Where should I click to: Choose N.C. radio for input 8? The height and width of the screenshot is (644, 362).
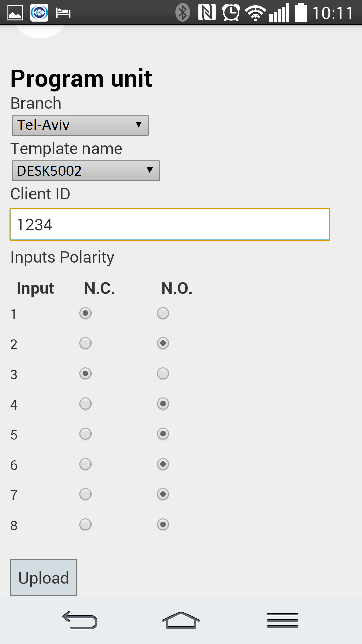point(85,524)
